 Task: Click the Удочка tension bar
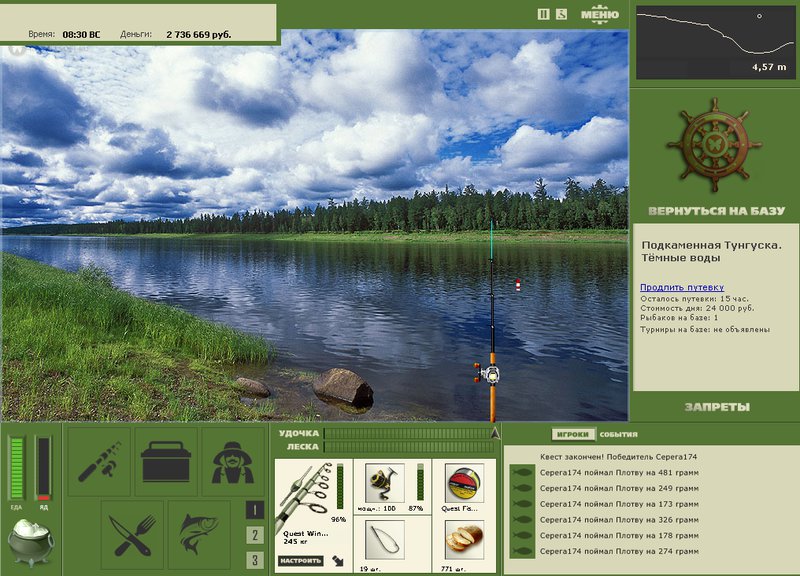point(408,434)
